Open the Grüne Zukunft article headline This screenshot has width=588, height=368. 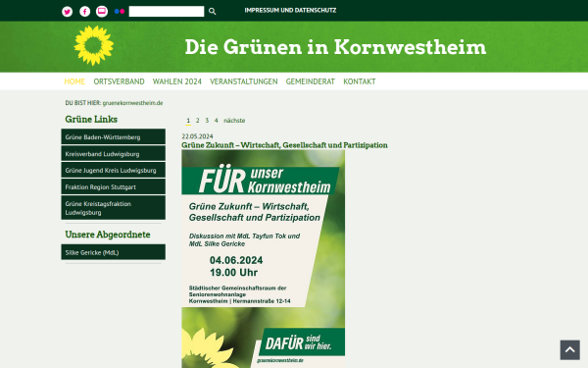pyautogui.click(x=284, y=145)
